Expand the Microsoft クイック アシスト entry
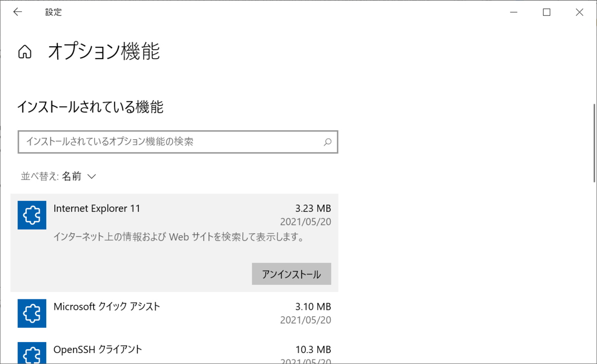The height and width of the screenshot is (364, 597). click(175, 313)
